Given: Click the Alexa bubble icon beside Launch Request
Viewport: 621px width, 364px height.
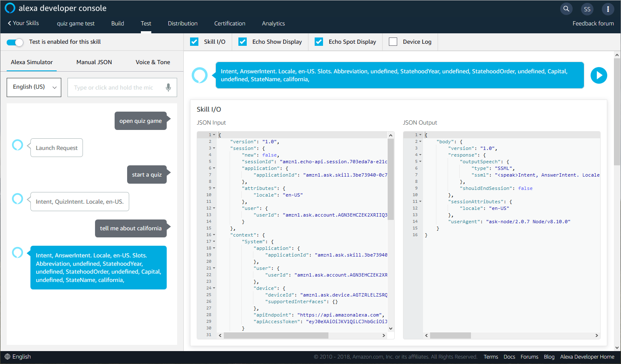Looking at the screenshot, I should [x=18, y=145].
